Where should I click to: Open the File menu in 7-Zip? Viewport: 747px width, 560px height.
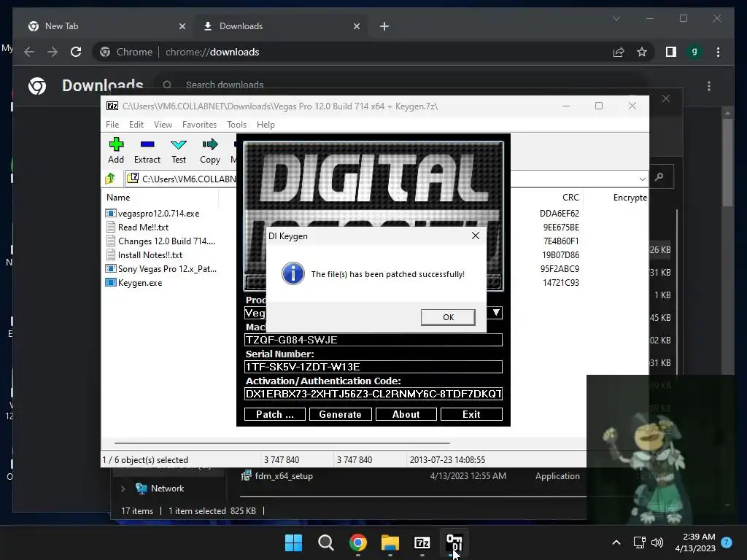click(x=112, y=124)
